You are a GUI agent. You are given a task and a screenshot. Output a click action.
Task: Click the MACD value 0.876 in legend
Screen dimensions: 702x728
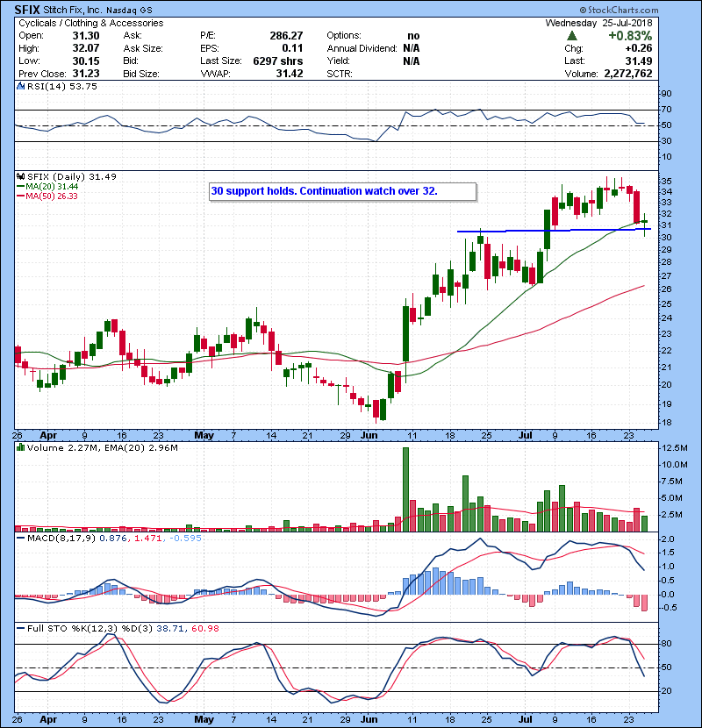113,539
